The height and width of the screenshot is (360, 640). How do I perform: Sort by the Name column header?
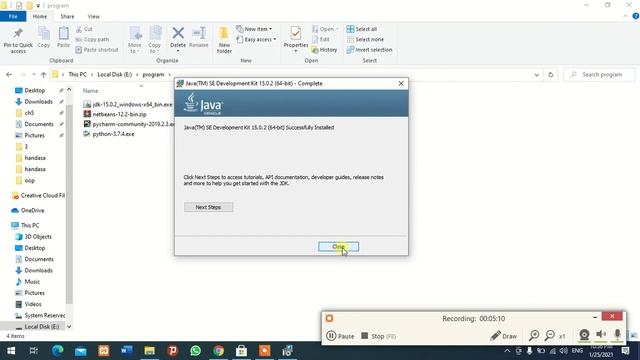point(91,91)
